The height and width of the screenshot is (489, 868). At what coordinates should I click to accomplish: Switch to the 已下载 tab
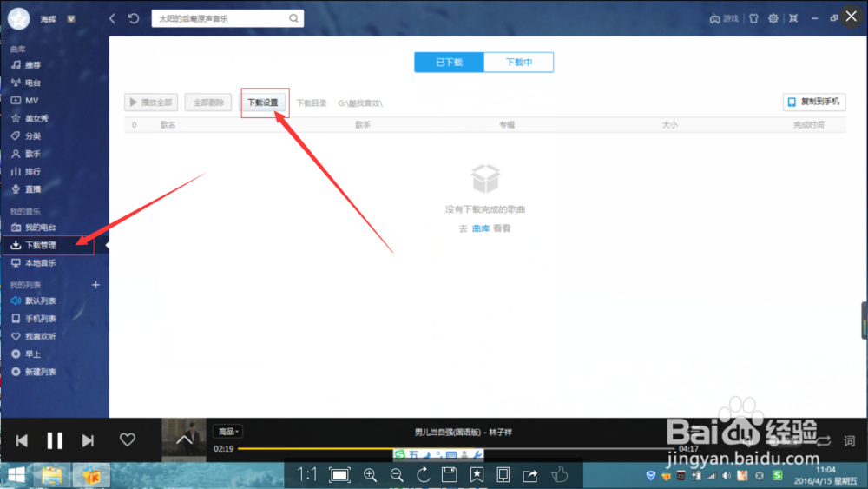449,62
